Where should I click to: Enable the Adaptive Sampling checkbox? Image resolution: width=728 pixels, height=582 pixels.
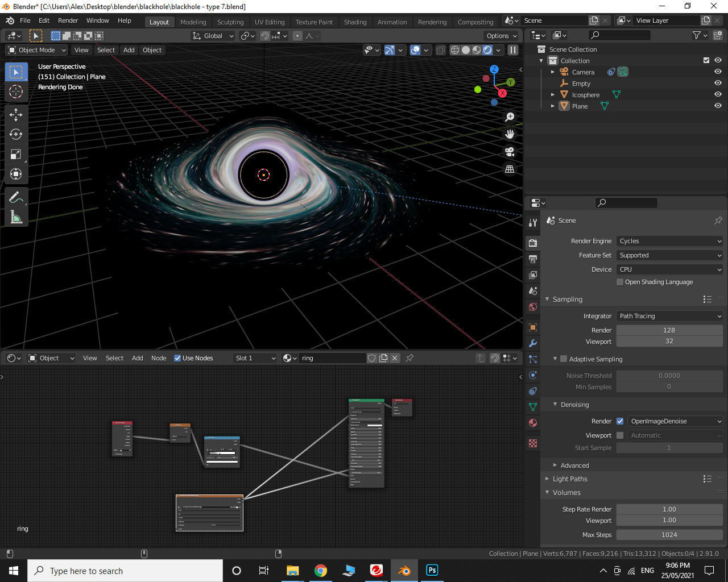click(x=563, y=359)
